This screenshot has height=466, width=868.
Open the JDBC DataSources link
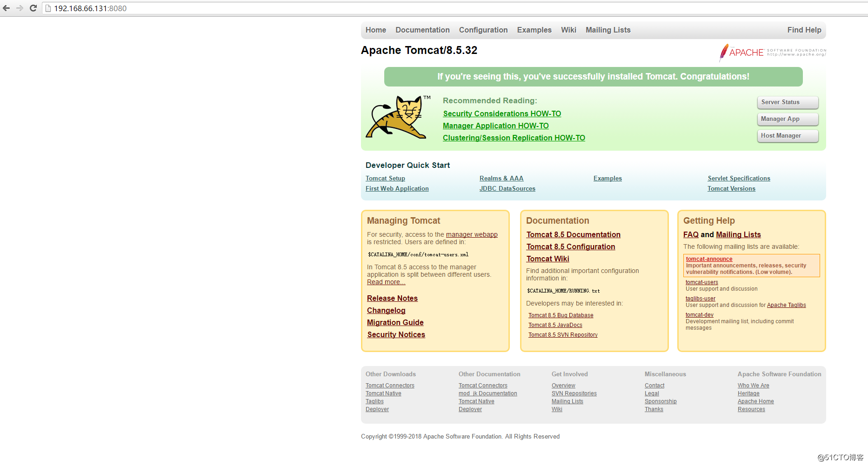[x=507, y=189]
